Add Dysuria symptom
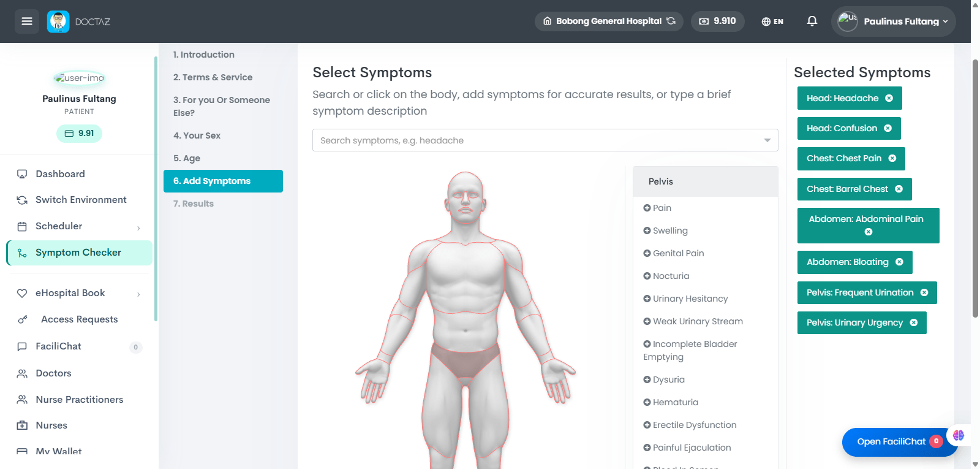980x469 pixels. coord(664,379)
